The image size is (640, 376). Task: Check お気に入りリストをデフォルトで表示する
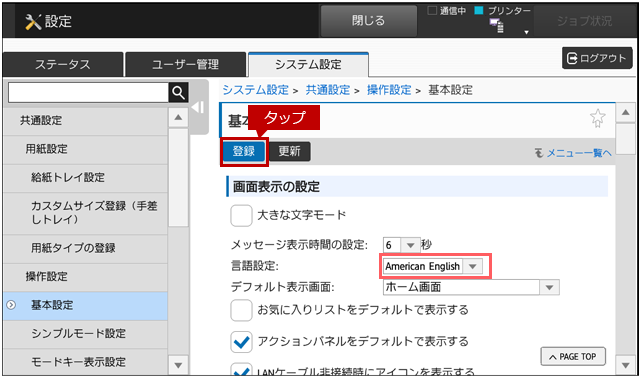241,310
